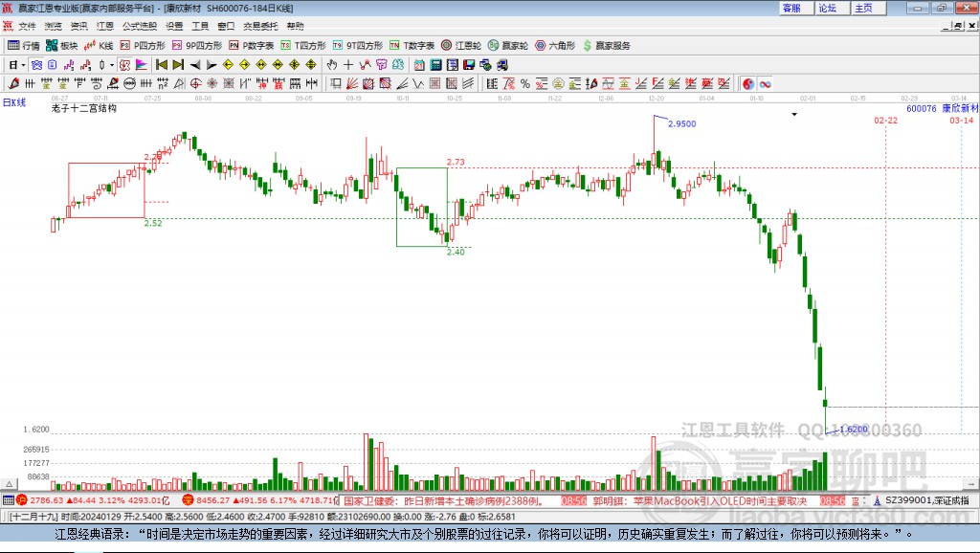Select the circled 金 golden ratio tool
This screenshot has width=980, height=553.
pos(558,84)
